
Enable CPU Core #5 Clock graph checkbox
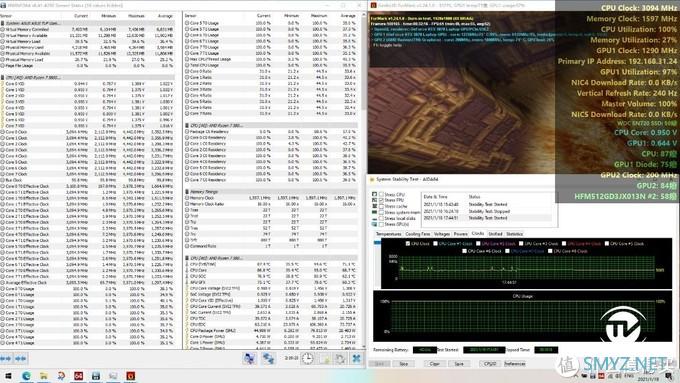(607, 244)
